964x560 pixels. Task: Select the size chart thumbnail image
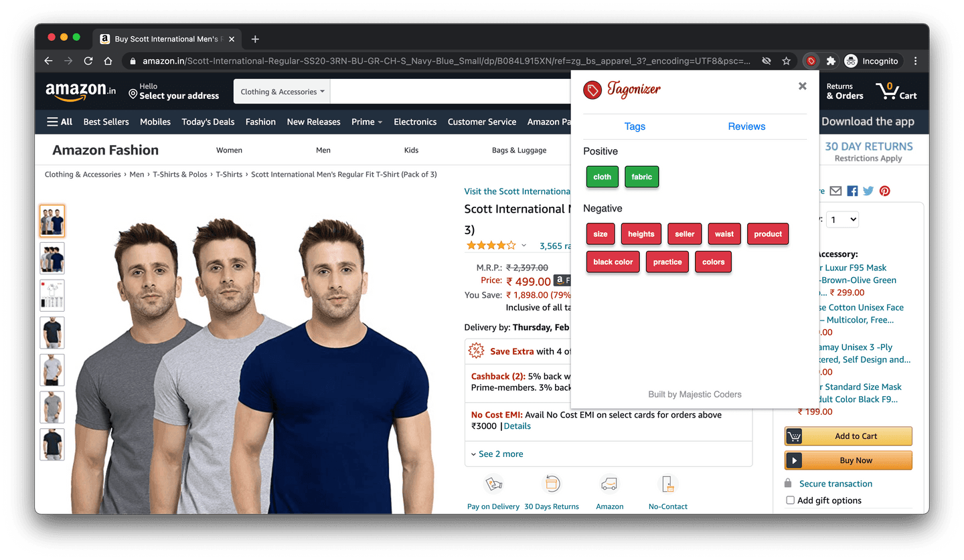52,296
